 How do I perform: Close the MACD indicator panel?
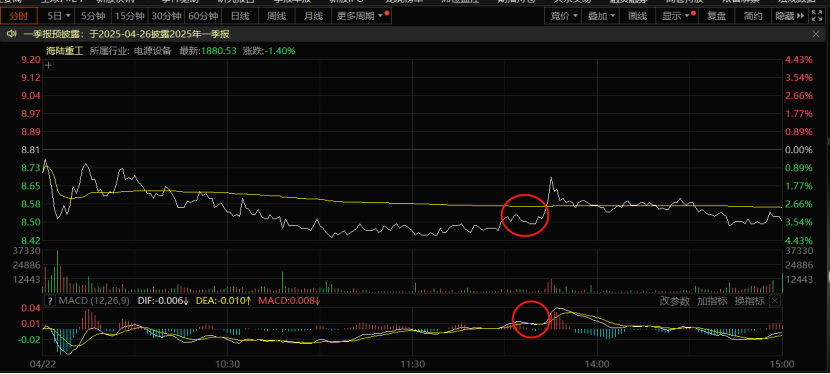(774, 301)
